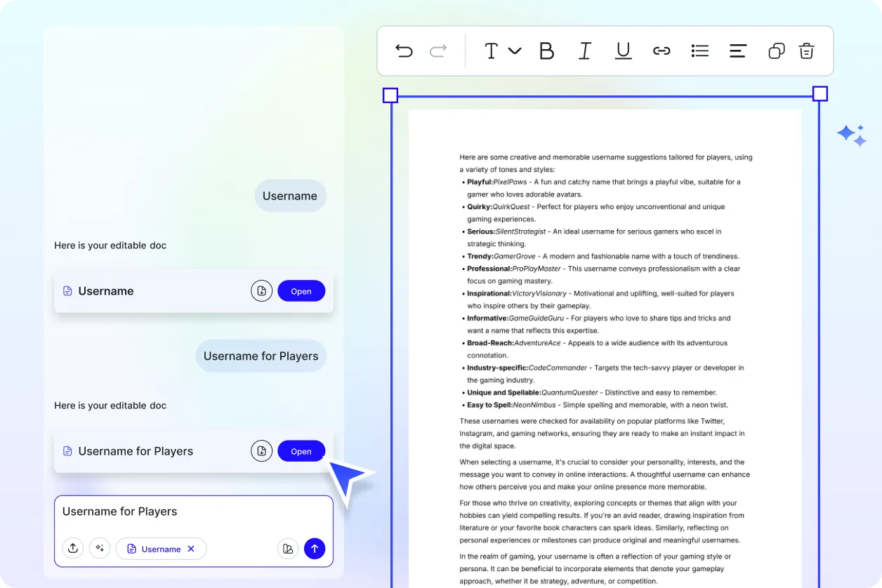Image resolution: width=882 pixels, height=588 pixels.
Task: Click the AI sparkle enhance icon in prompt box
Action: [100, 549]
